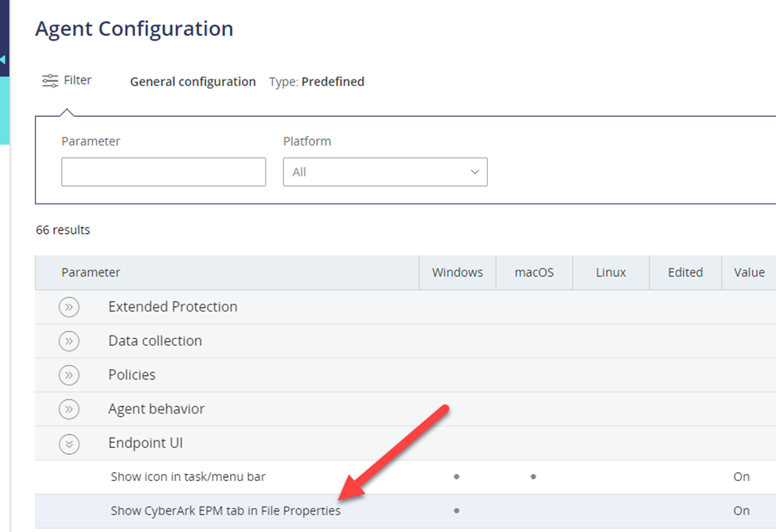Expand the Extended Protection category row

point(173,306)
